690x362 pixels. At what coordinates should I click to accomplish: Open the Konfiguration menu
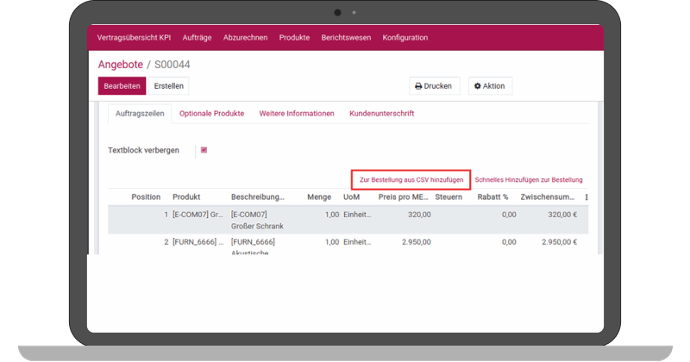tap(405, 37)
